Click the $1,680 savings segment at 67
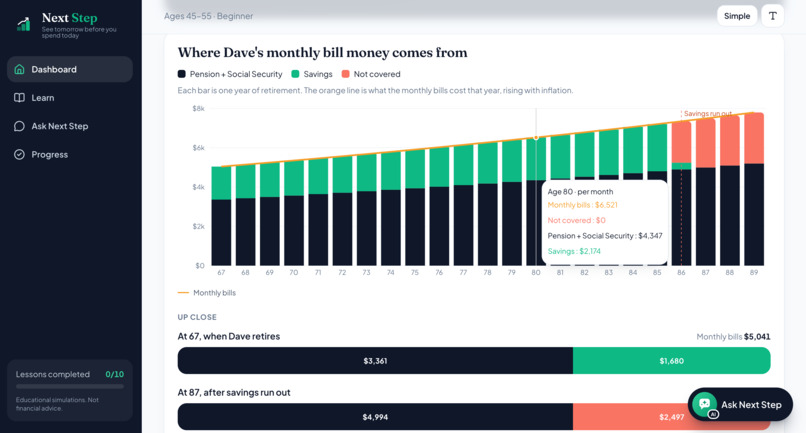 click(x=672, y=360)
